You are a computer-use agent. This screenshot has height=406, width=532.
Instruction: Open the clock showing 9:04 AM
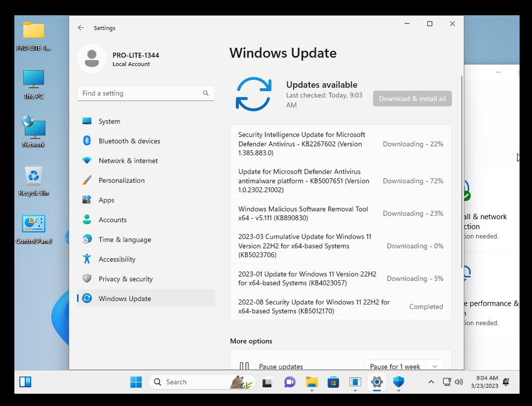point(485,382)
